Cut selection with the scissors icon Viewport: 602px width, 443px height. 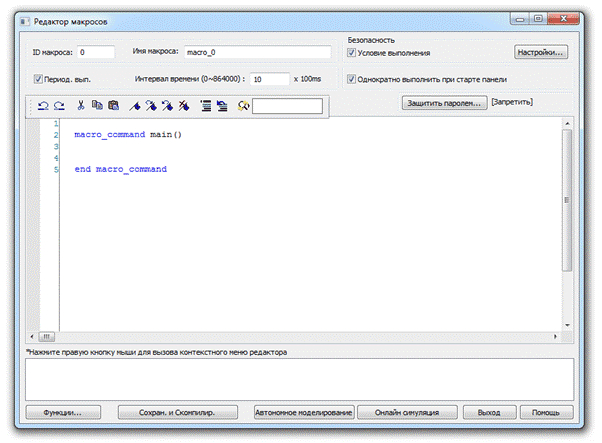tap(81, 105)
